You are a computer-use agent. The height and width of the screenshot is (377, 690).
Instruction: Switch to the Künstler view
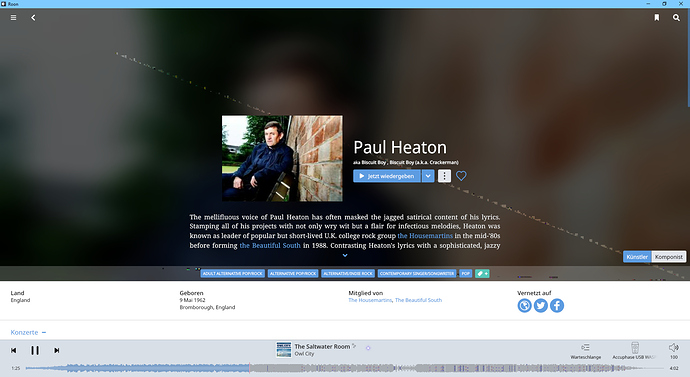[637, 257]
